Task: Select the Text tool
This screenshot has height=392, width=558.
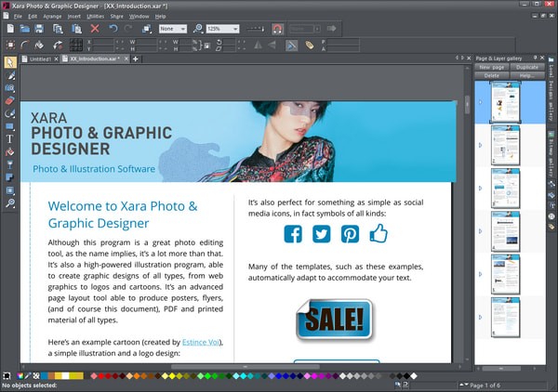Action: 10,138
